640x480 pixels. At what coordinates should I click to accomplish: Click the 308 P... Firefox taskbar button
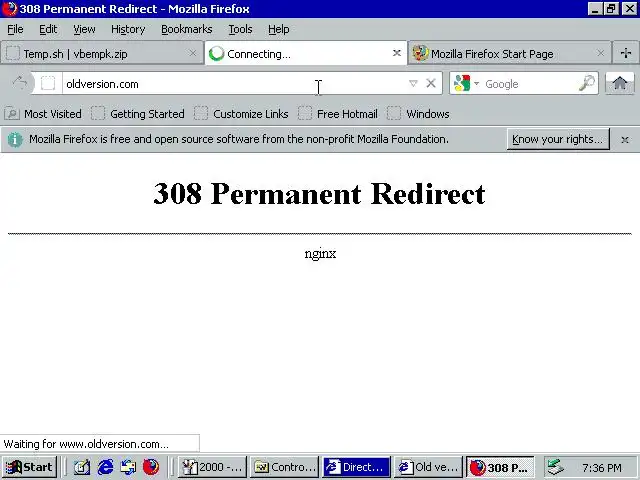point(500,467)
